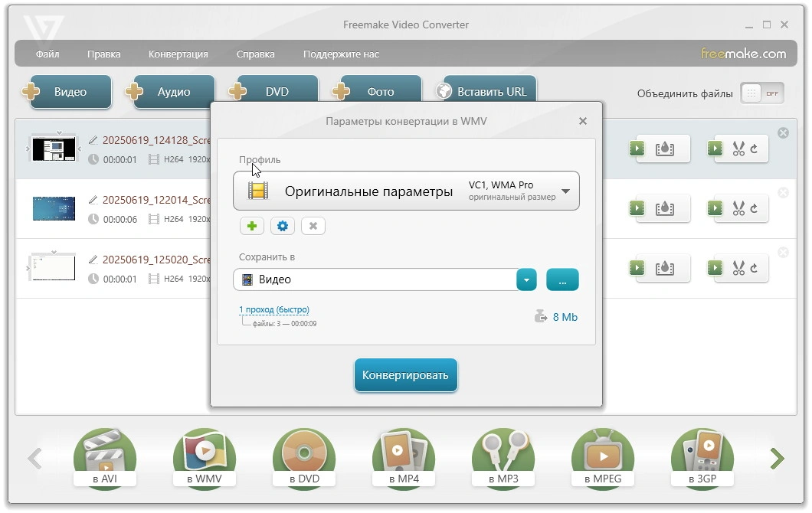Image resolution: width=812 pixels, height=513 pixels.
Task: Click the 00:00:06 duration text
Action: pyautogui.click(x=120, y=220)
